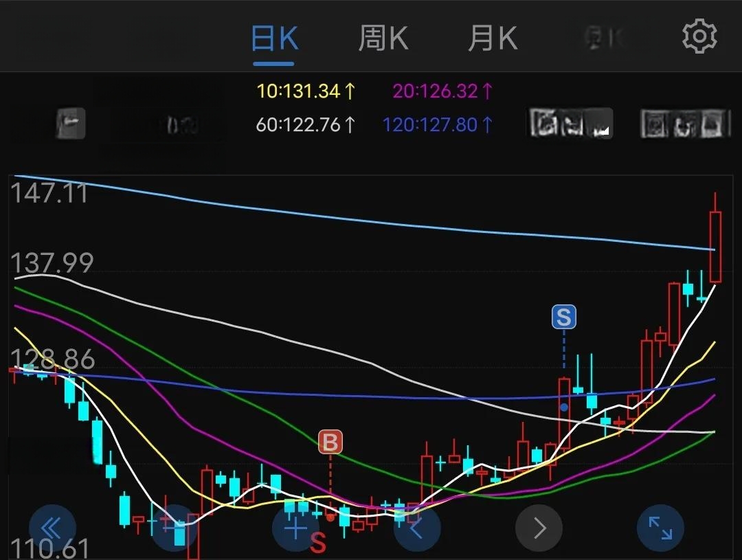The width and height of the screenshot is (742, 560).
Task: Switch to the 月K monthly chart tab
Action: click(x=492, y=38)
